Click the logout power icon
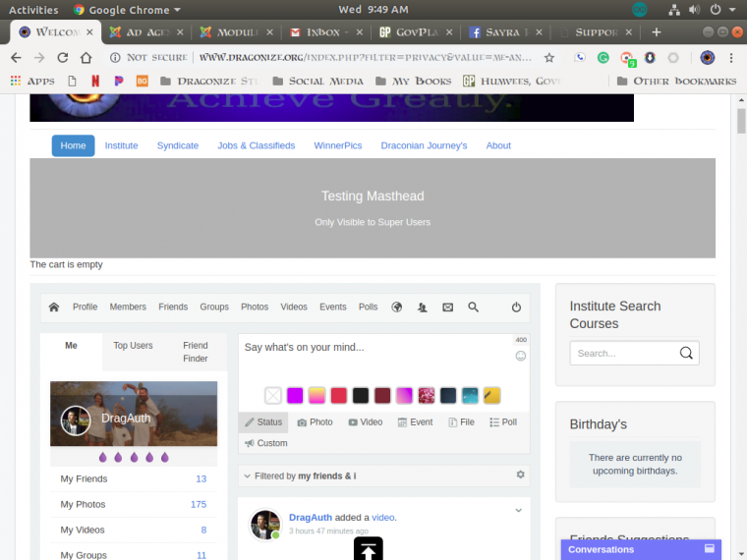This screenshot has width=747, height=560. click(516, 308)
